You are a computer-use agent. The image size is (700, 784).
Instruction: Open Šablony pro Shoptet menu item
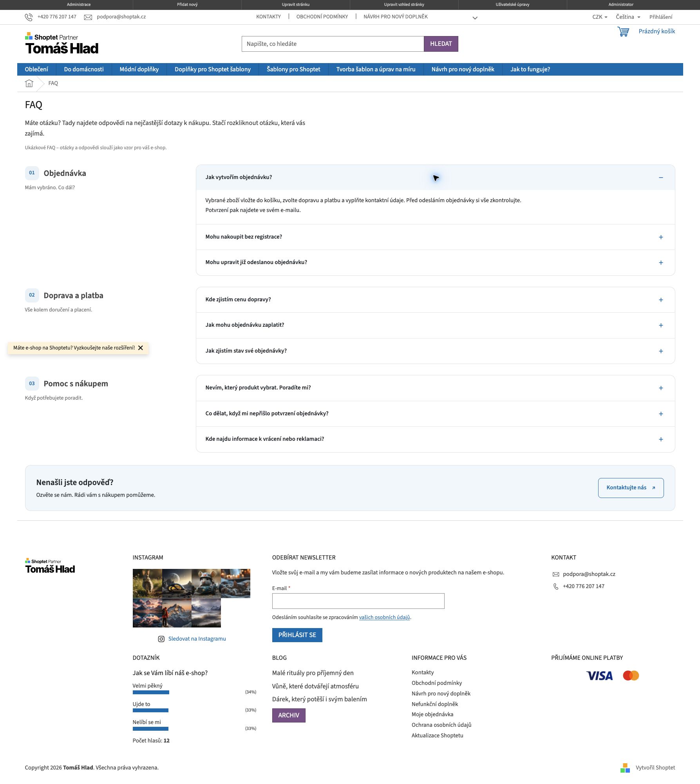click(293, 69)
